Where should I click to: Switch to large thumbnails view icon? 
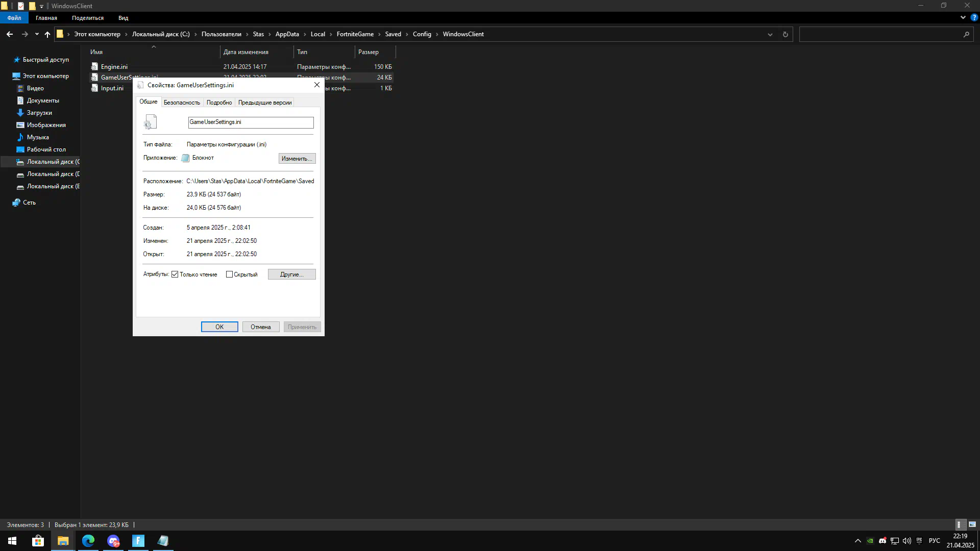tap(972, 524)
